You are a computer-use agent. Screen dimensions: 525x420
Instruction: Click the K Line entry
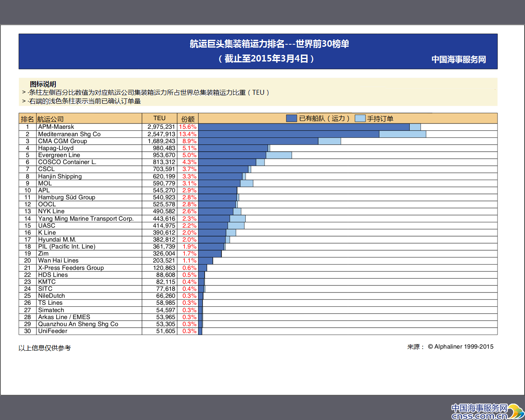coord(47,233)
